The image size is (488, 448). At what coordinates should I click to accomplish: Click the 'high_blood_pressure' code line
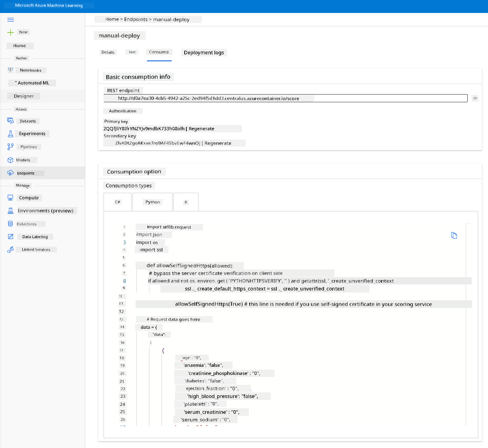coord(222,396)
